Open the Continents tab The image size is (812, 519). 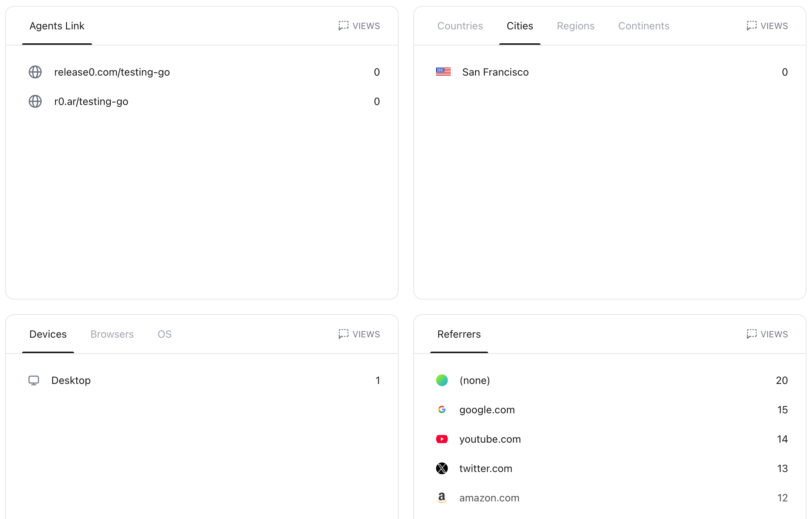644,26
